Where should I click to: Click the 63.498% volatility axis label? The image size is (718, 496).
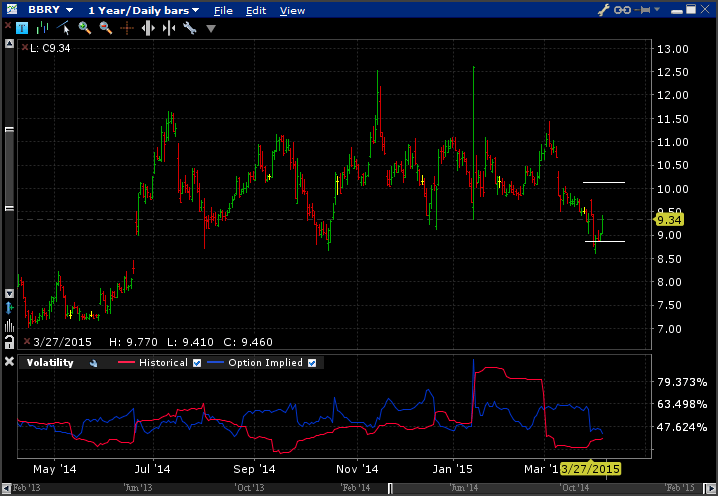click(682, 404)
